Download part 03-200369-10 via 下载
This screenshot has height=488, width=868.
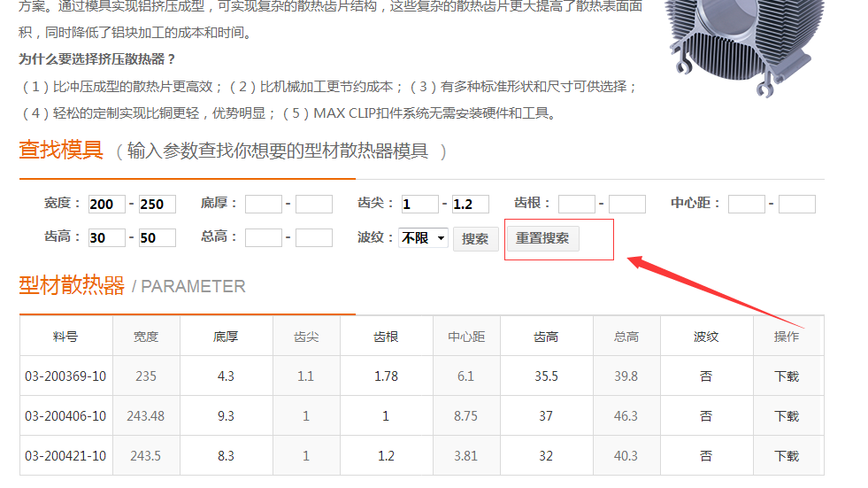[786, 376]
